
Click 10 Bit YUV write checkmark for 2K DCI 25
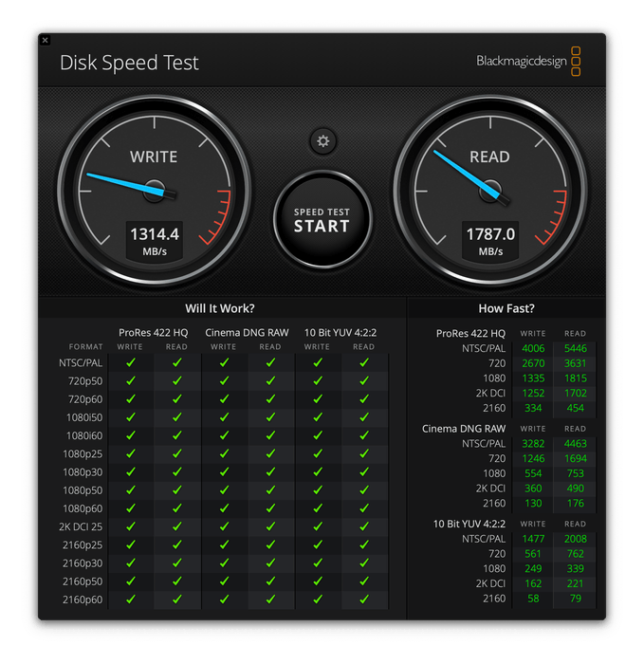[x=318, y=526]
